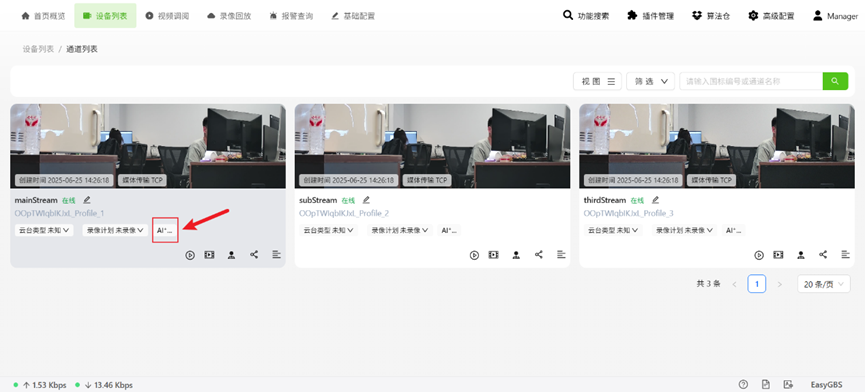This screenshot has width=865, height=392.
Task: Play live video for thirdStream channel
Action: 759,255
